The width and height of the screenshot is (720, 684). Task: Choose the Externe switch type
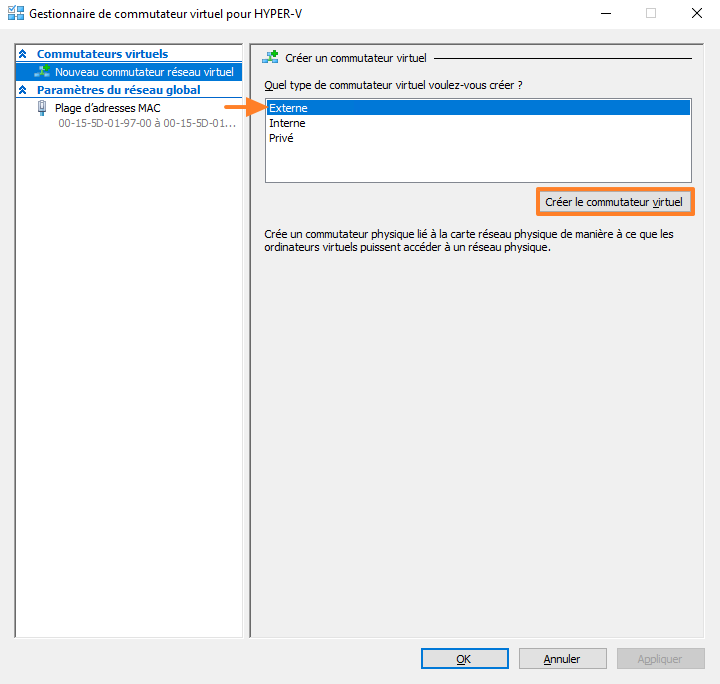[x=288, y=108]
